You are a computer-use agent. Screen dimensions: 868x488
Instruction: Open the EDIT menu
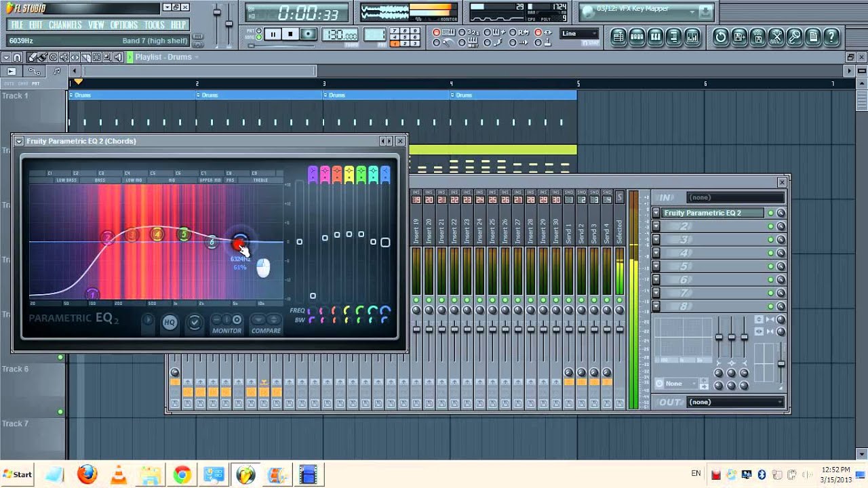[36, 25]
